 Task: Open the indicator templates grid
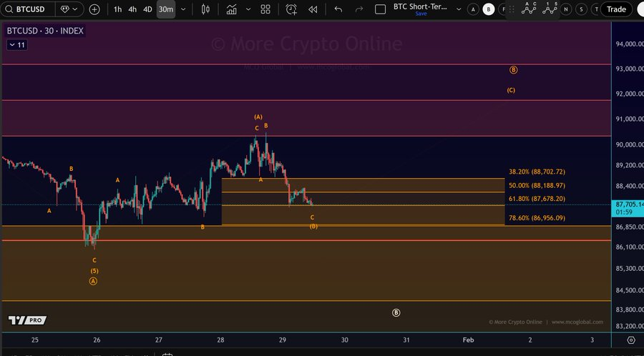pyautogui.click(x=265, y=9)
